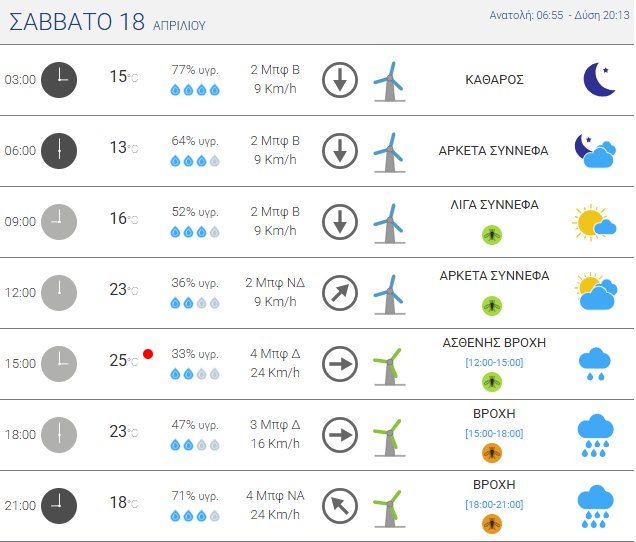Click the rain cloud icon at 21:00
The width and height of the screenshot is (636, 542).
596,505
